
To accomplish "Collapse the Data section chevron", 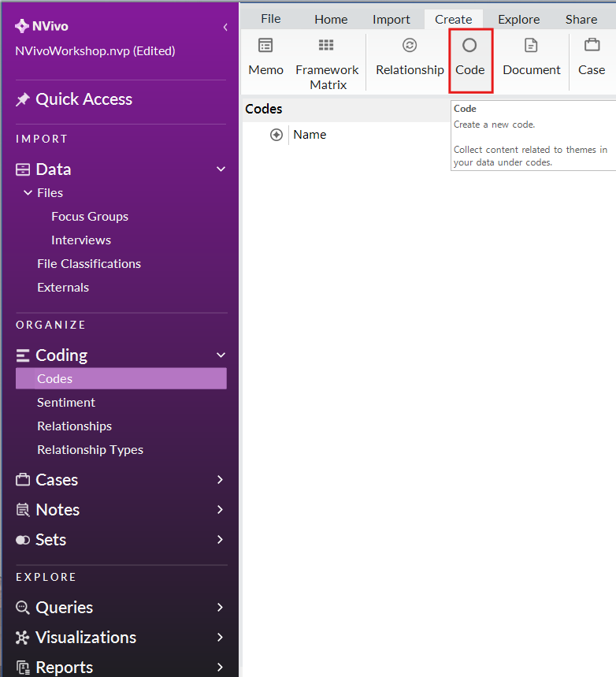I will tap(221, 169).
